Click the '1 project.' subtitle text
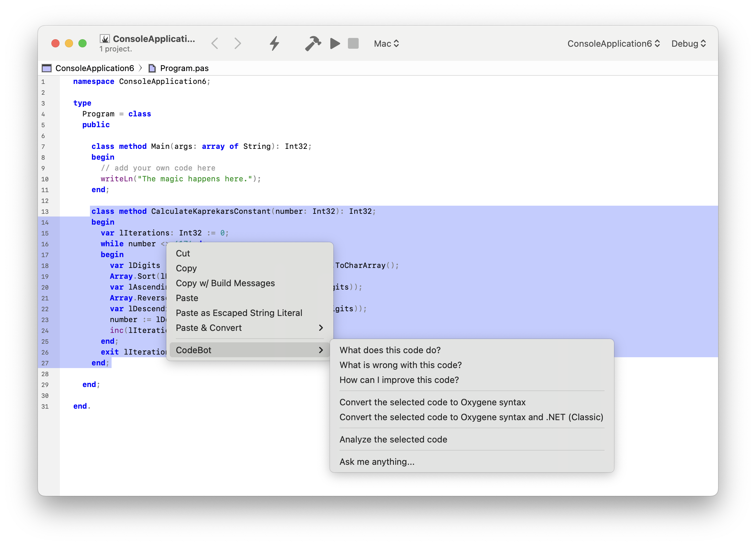This screenshot has width=756, height=546. tap(116, 49)
